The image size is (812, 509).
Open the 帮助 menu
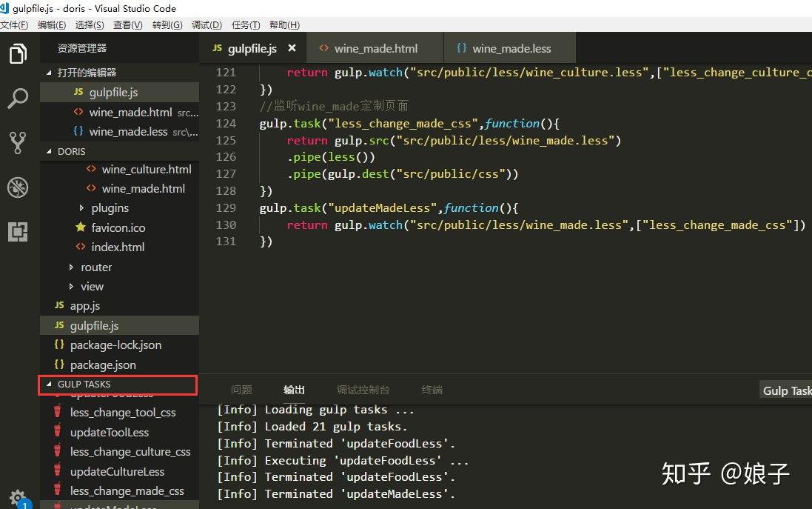pos(283,24)
